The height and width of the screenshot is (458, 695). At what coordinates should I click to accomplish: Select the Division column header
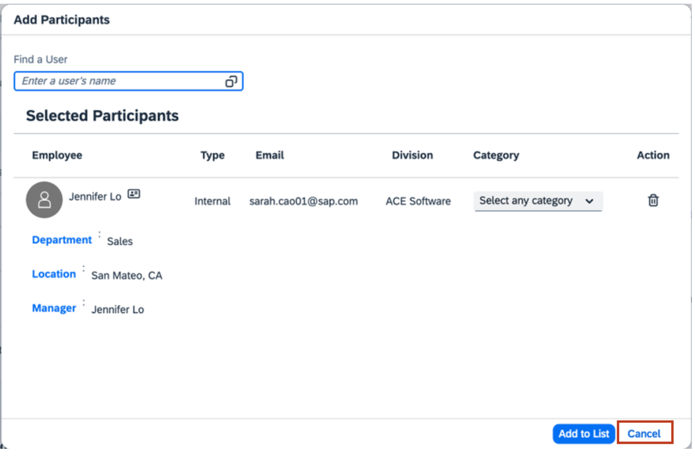coord(412,156)
